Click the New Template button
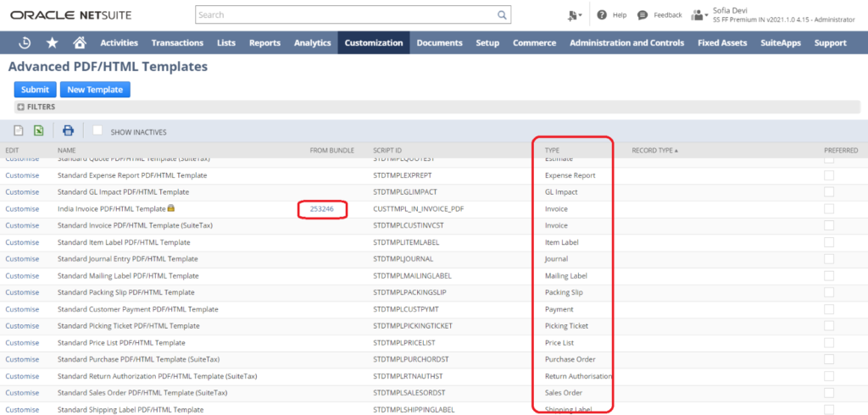Image resolution: width=868 pixels, height=415 pixels. click(x=95, y=90)
